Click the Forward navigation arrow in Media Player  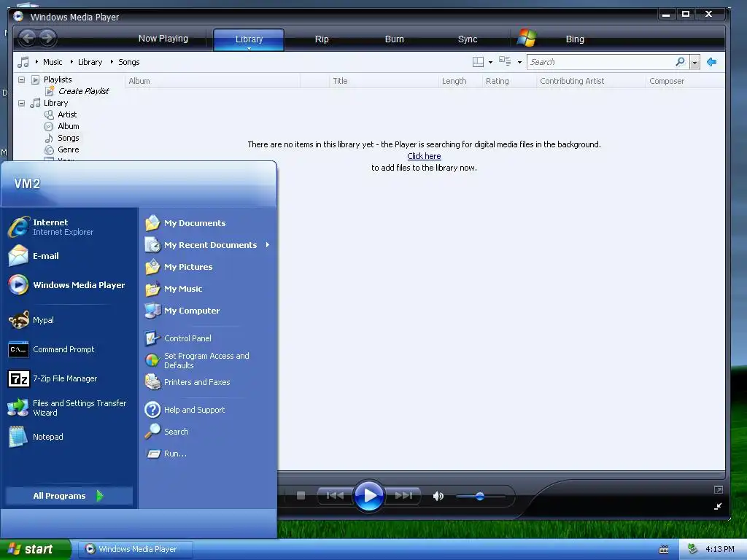(x=47, y=38)
